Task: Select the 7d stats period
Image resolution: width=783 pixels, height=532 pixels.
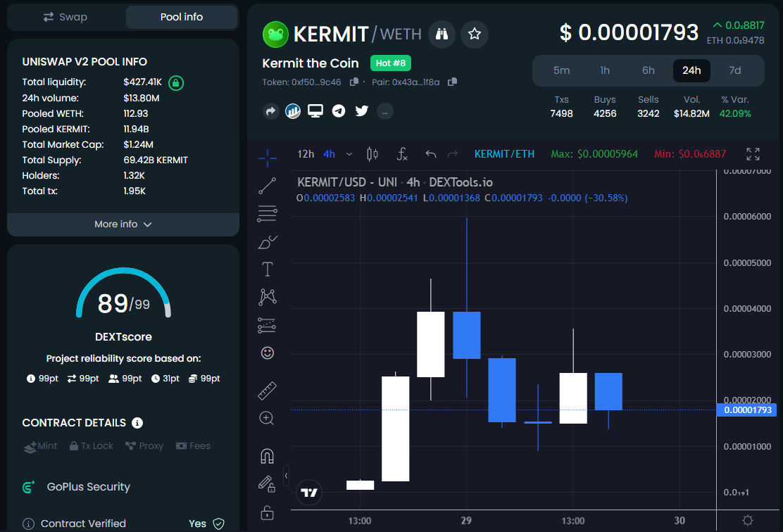Action: [734, 70]
